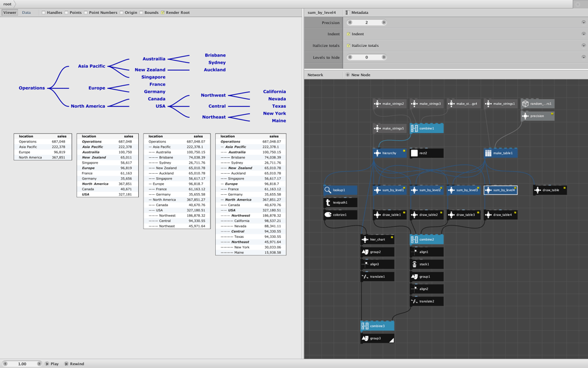Open the Metadata panel
The width and height of the screenshot is (588, 368).
(357, 13)
